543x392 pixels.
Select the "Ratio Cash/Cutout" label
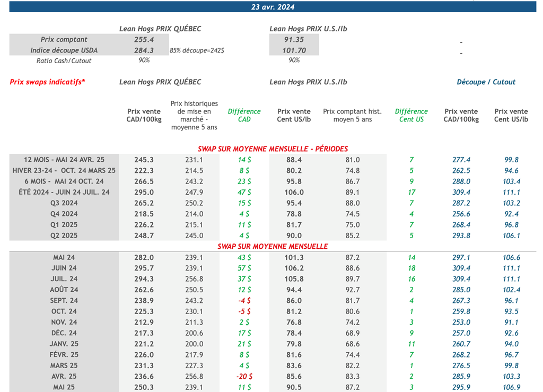[64, 60]
